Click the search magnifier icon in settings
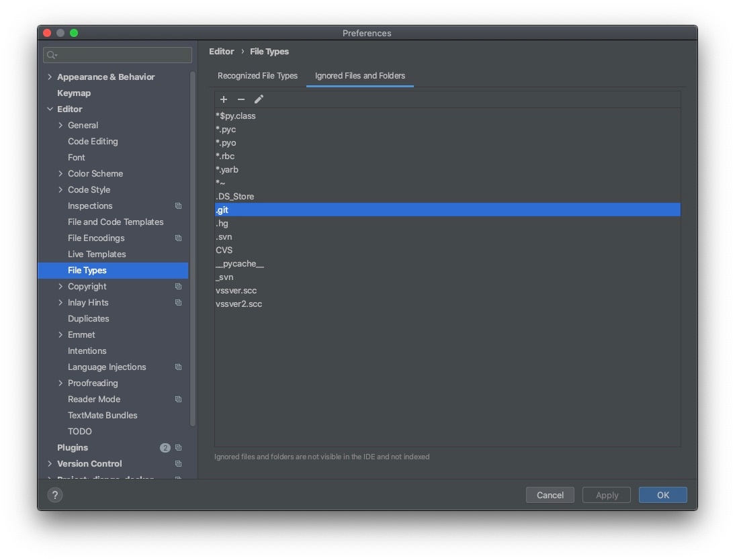The width and height of the screenshot is (735, 560). click(52, 55)
